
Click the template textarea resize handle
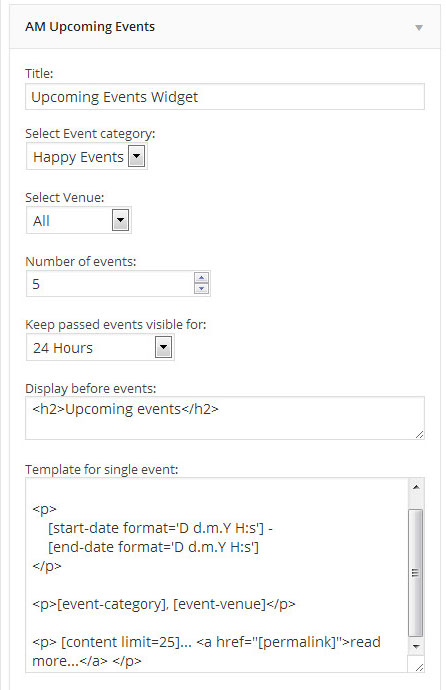pos(419,667)
